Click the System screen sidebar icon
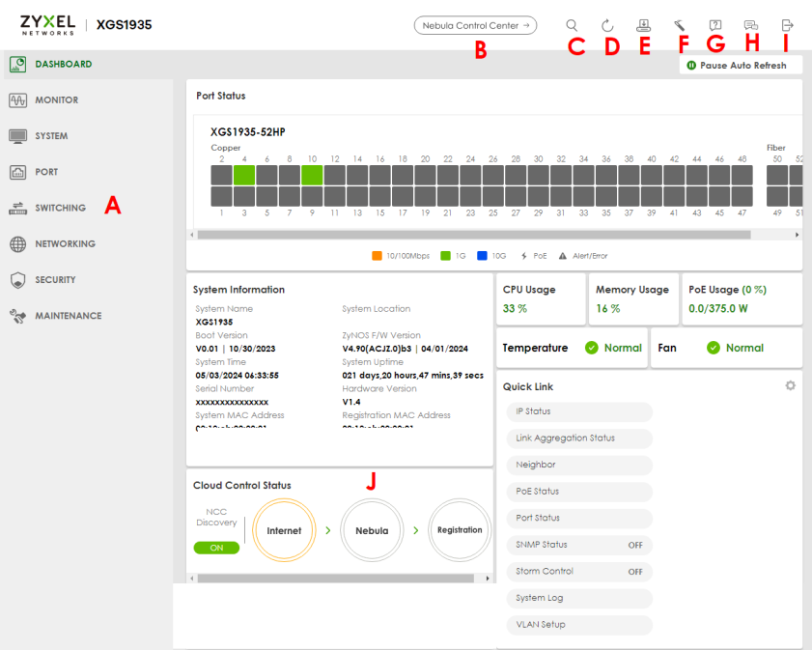 (x=17, y=136)
